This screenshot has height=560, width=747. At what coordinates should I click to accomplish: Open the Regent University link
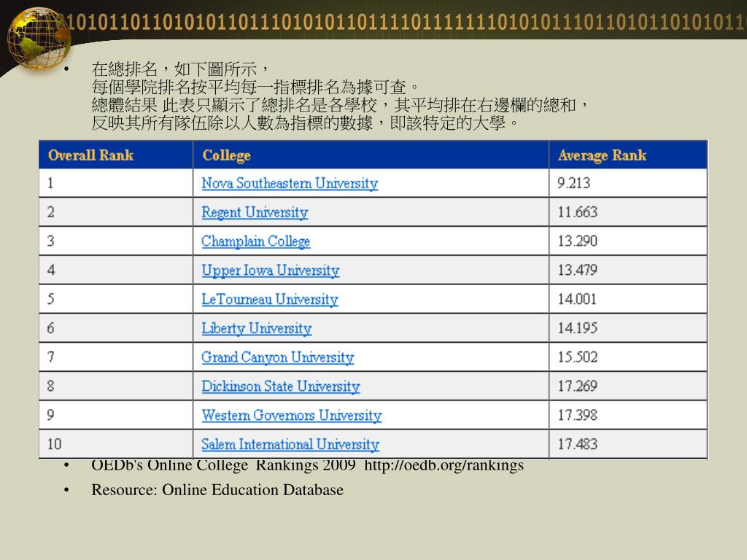[255, 212]
